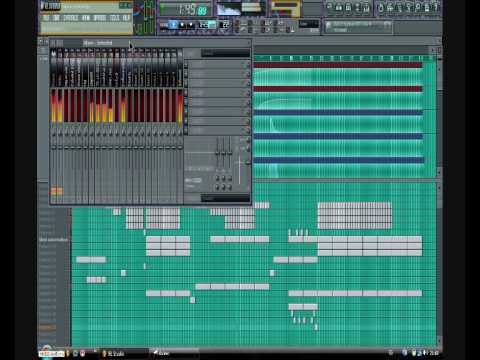The width and height of the screenshot is (480, 360).
Task: Open effect slot 3 menu arrow
Action: coord(186,84)
